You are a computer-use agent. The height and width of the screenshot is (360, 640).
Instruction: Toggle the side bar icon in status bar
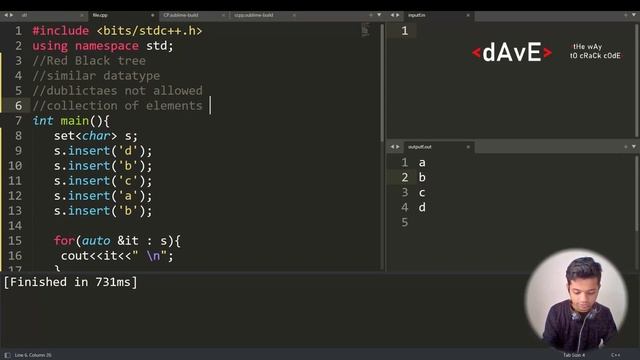click(7, 355)
